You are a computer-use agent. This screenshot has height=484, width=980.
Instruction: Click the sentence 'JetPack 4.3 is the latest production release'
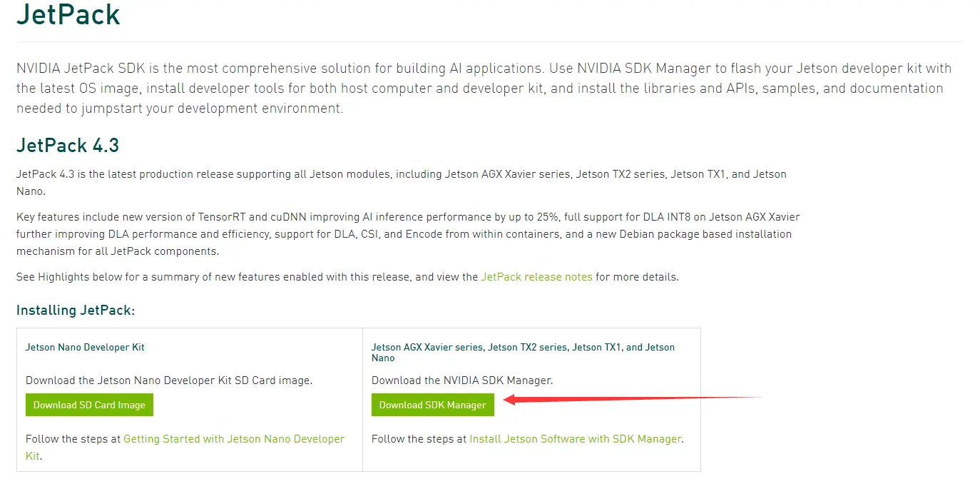tap(402, 183)
